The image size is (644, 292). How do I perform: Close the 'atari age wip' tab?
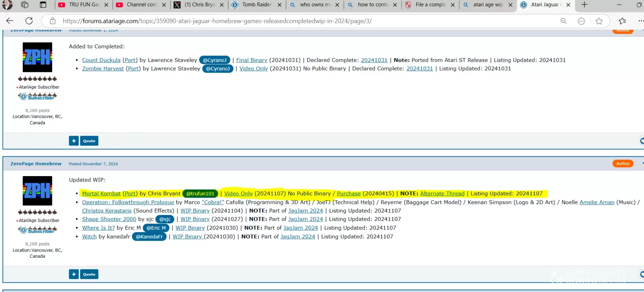(511, 5)
